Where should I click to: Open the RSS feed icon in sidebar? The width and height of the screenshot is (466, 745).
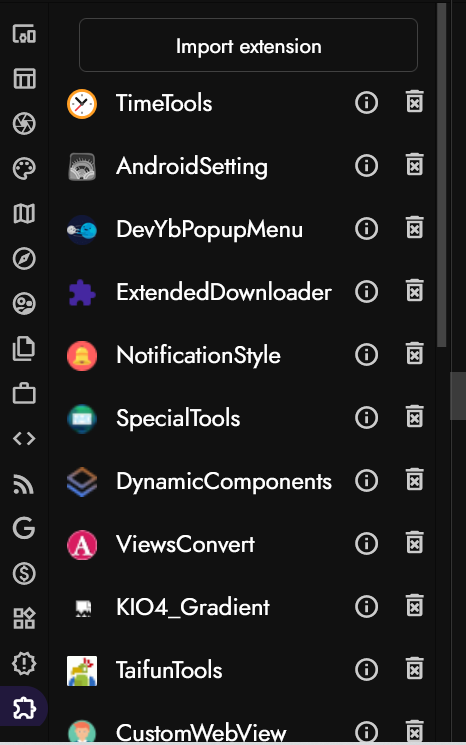24,484
